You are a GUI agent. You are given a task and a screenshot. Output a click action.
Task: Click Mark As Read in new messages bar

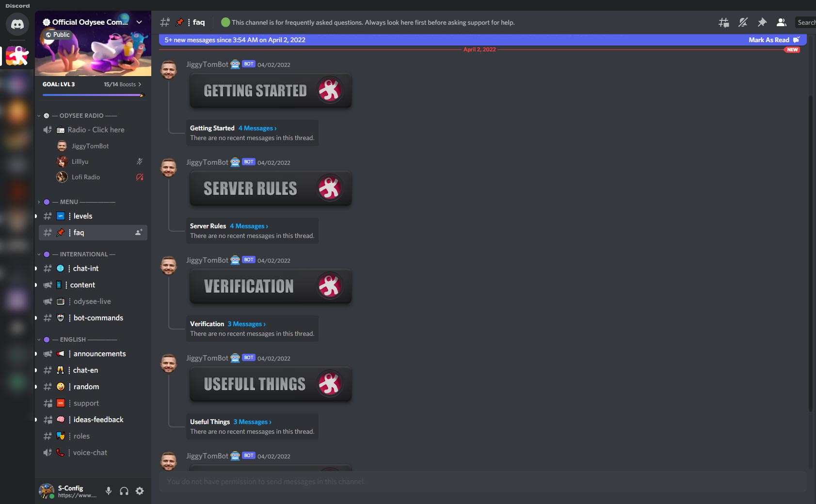tap(774, 40)
